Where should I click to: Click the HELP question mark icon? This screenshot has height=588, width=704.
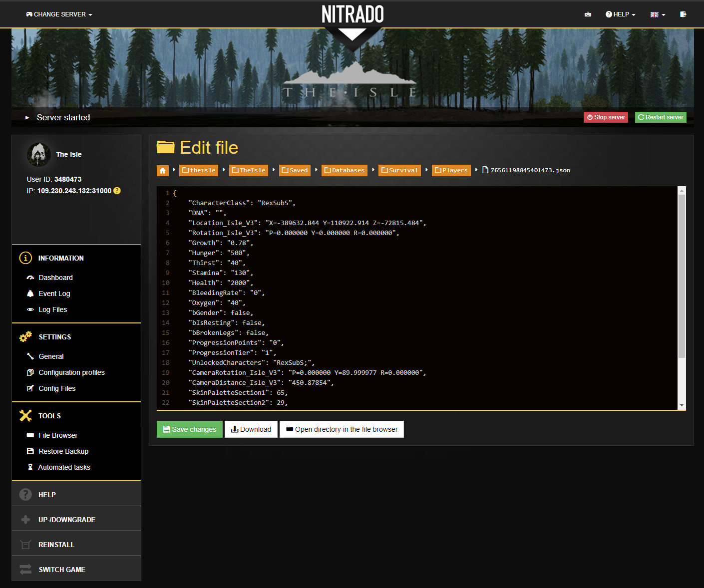[25, 494]
